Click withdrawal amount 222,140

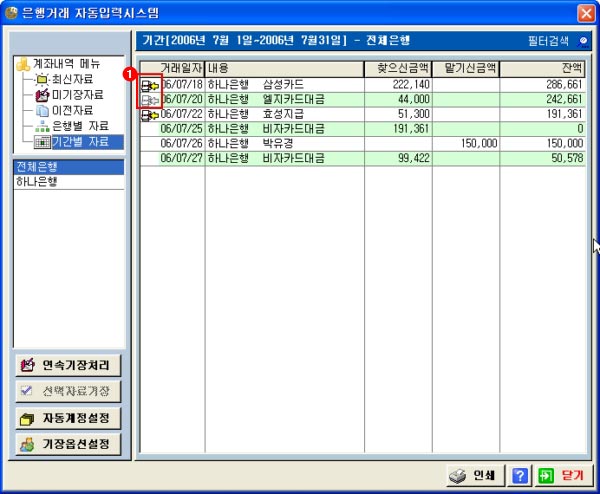tap(411, 85)
